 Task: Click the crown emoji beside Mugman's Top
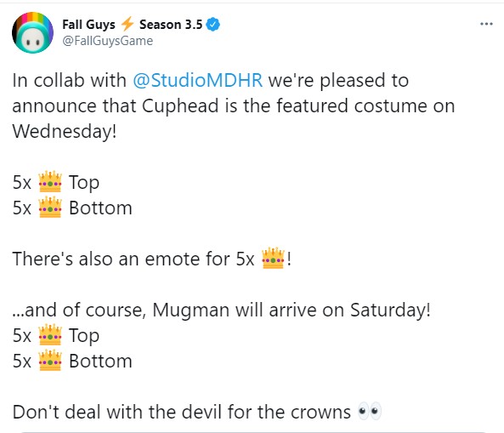(x=50, y=335)
